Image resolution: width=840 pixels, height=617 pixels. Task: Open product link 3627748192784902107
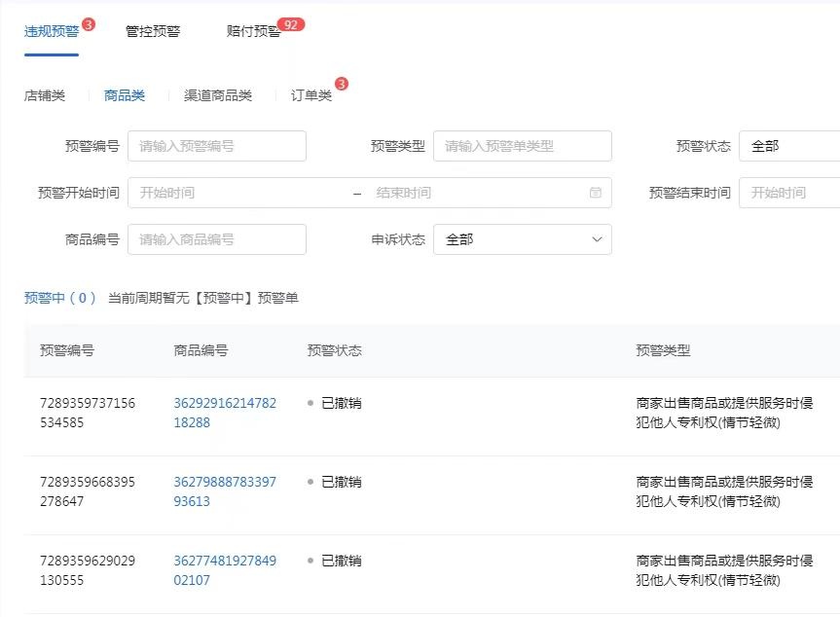(x=225, y=570)
